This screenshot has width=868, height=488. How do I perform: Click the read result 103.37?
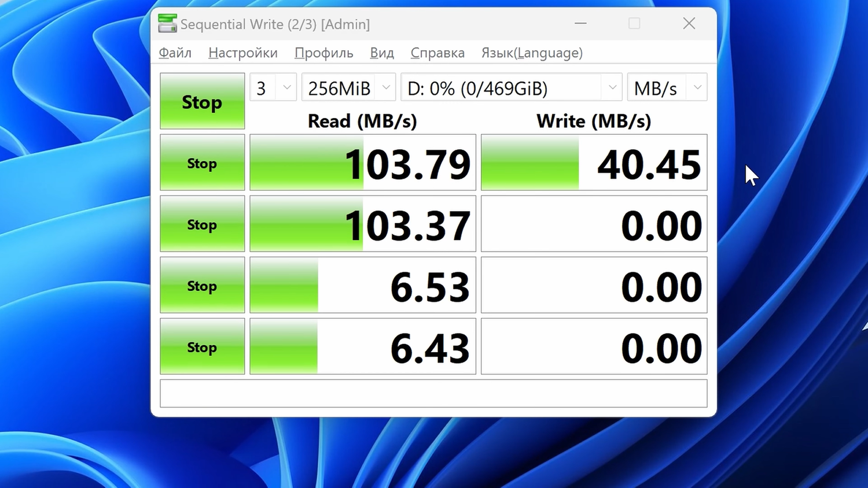point(363,224)
